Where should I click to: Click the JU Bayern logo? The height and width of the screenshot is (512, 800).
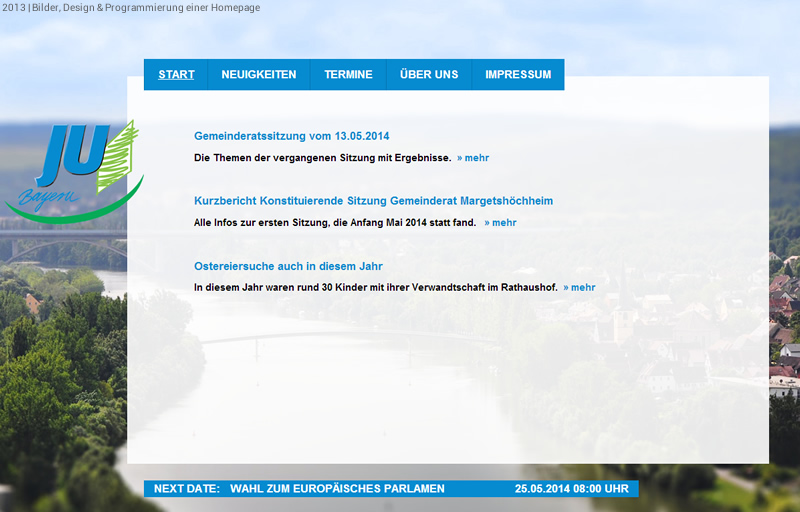(x=74, y=172)
